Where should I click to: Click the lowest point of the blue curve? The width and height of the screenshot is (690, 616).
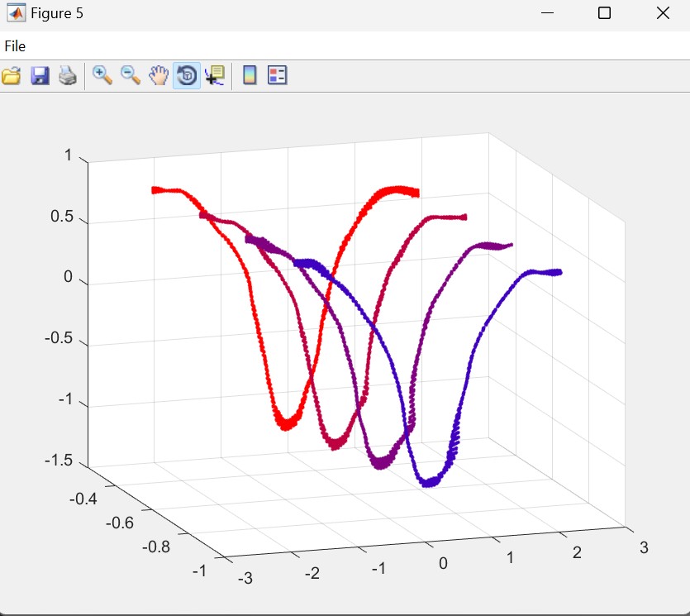pyautogui.click(x=428, y=483)
